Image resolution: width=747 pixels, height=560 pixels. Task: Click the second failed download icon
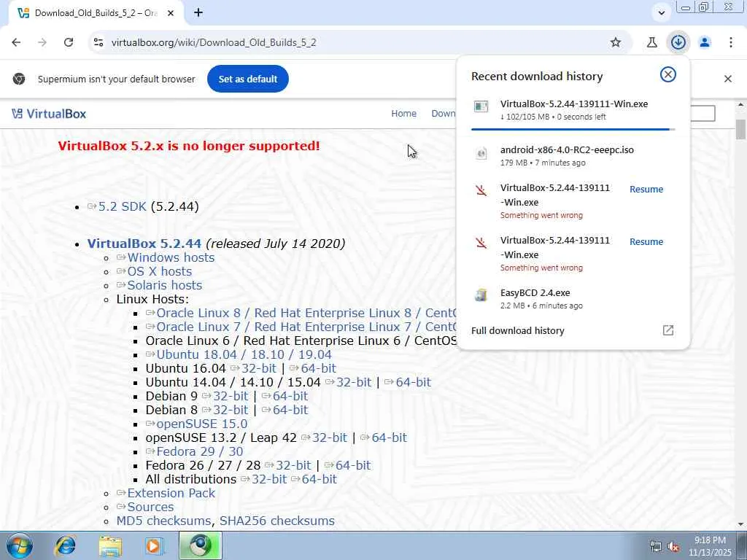click(481, 244)
